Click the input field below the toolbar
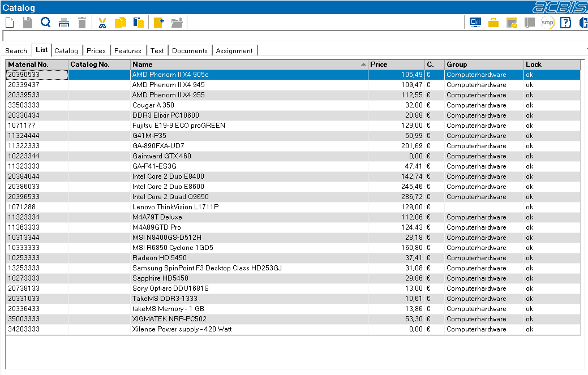 (x=295, y=36)
